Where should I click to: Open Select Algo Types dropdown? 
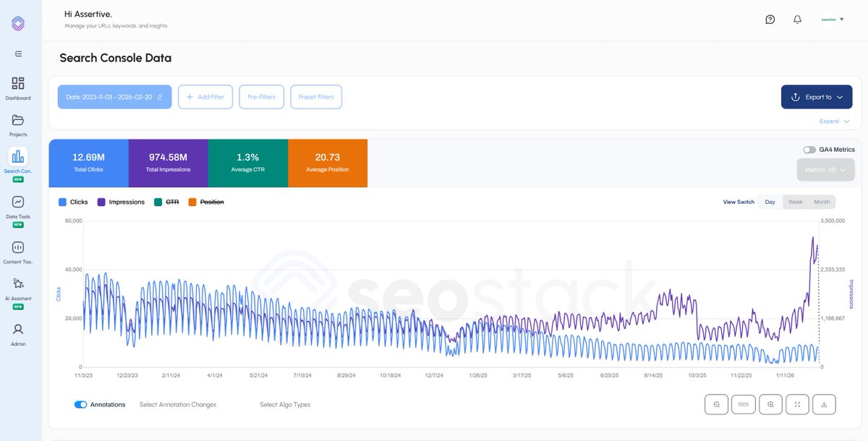[285, 405]
